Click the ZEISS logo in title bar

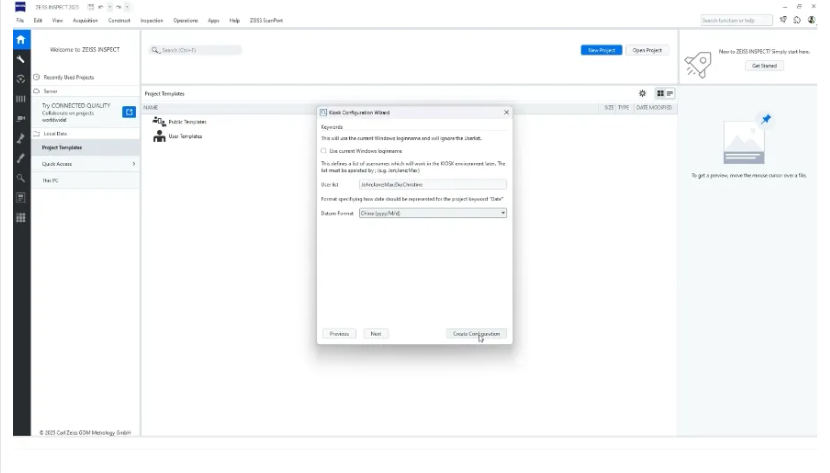[x=20, y=7]
